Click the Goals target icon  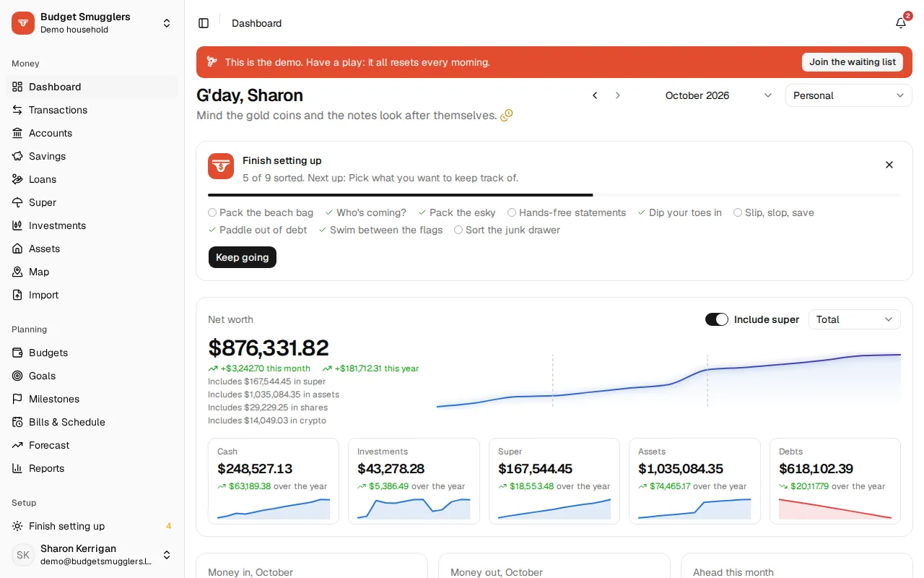17,376
